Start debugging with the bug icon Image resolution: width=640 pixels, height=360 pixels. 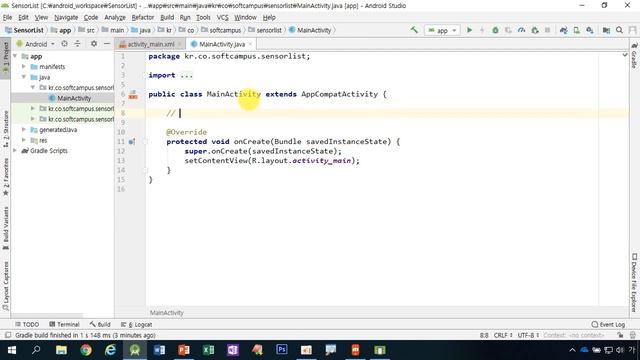495,30
